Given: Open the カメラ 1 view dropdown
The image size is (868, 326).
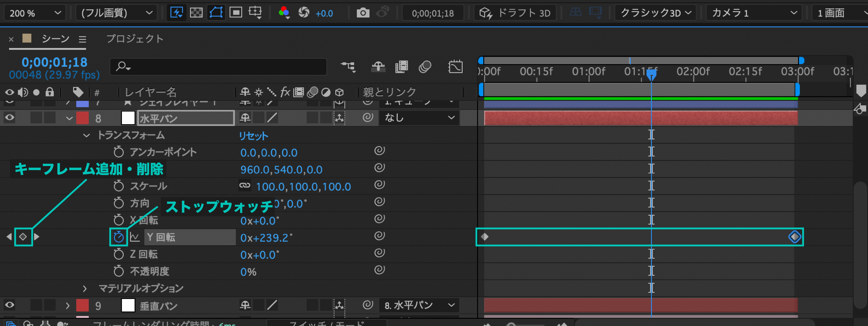Looking at the screenshot, I should click(754, 13).
